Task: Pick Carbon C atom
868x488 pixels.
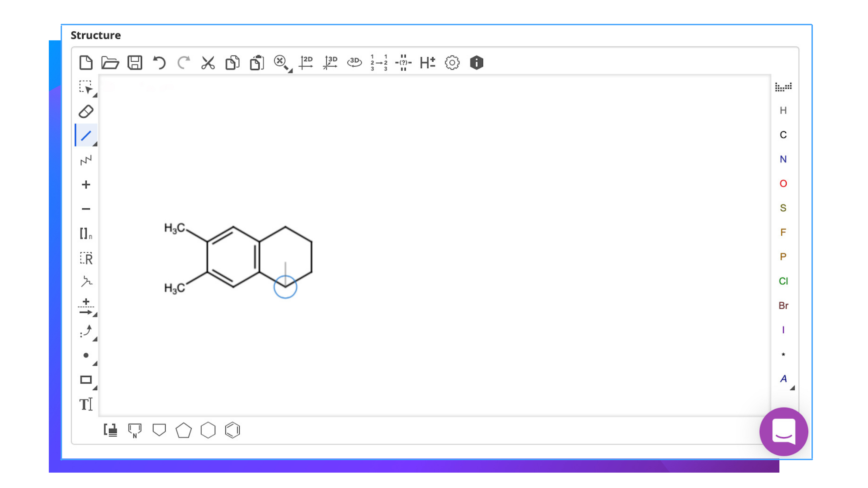Action: pos(783,135)
